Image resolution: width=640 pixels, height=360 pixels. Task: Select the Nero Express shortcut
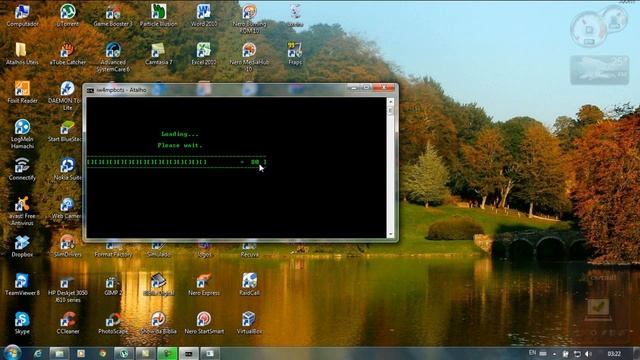click(204, 284)
